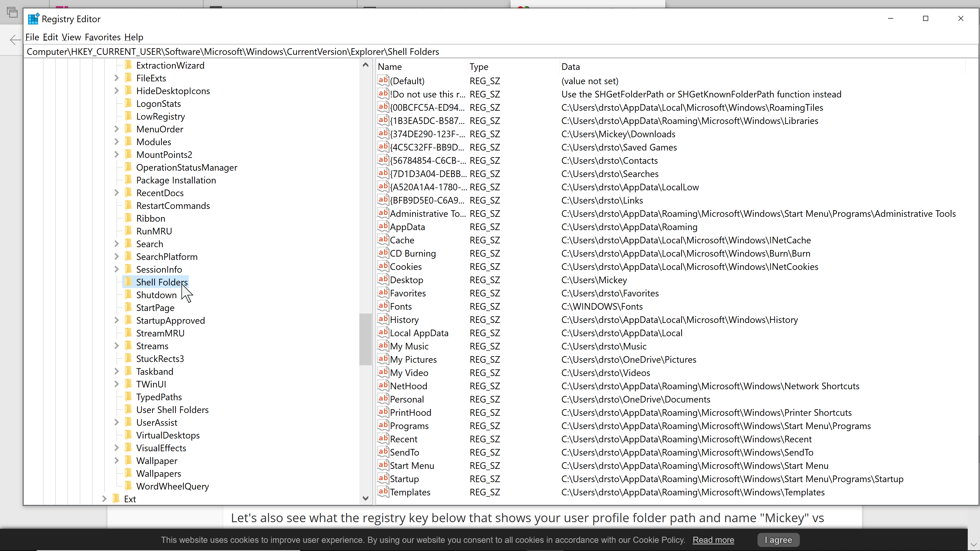980x551 pixels.
Task: Click the folder icon of Shell Folders key
Action: pos(129,282)
